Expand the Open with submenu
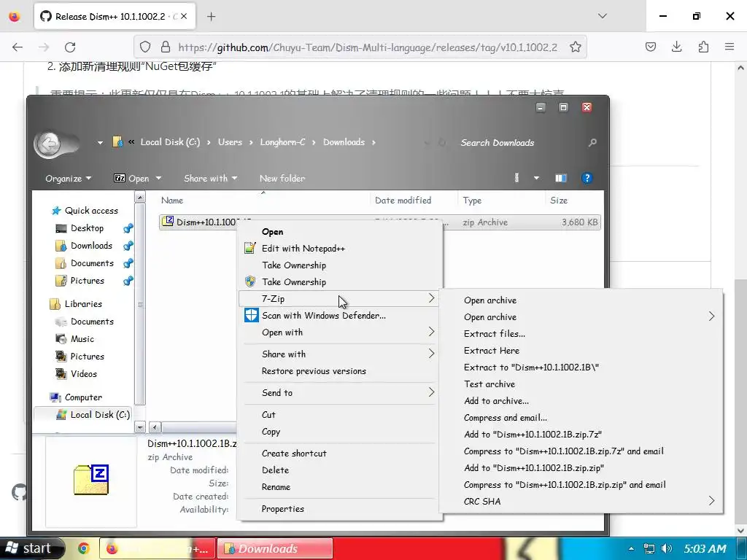747x560 pixels. (338, 332)
